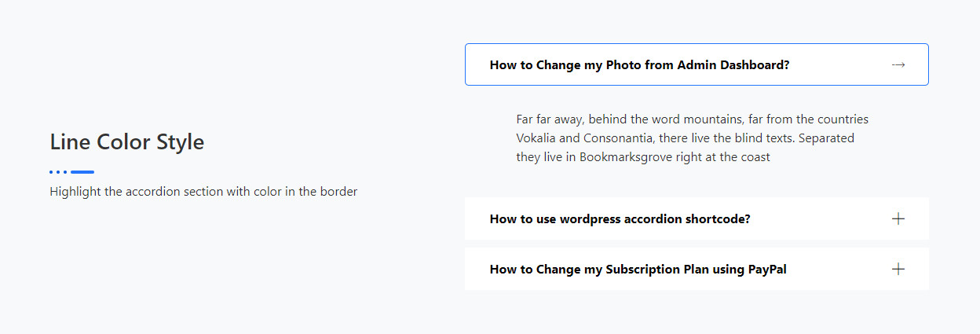Click the word "wordpress" in the second question
The image size is (980, 334).
[590, 219]
